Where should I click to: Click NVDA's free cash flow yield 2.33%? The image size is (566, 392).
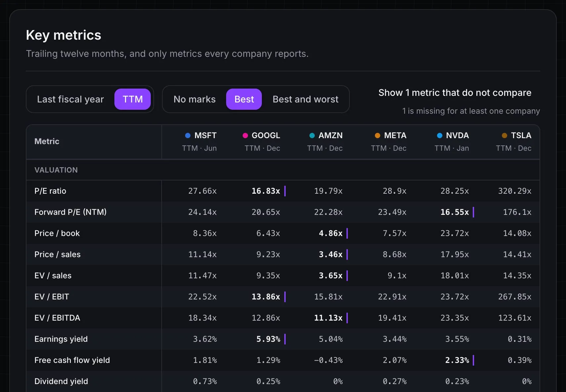457,360
